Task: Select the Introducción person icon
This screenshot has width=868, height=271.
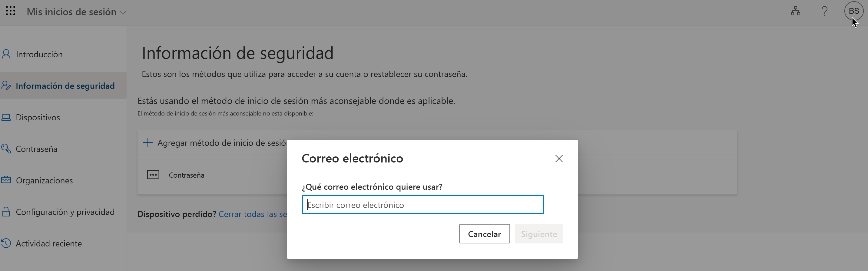Action: coord(6,54)
